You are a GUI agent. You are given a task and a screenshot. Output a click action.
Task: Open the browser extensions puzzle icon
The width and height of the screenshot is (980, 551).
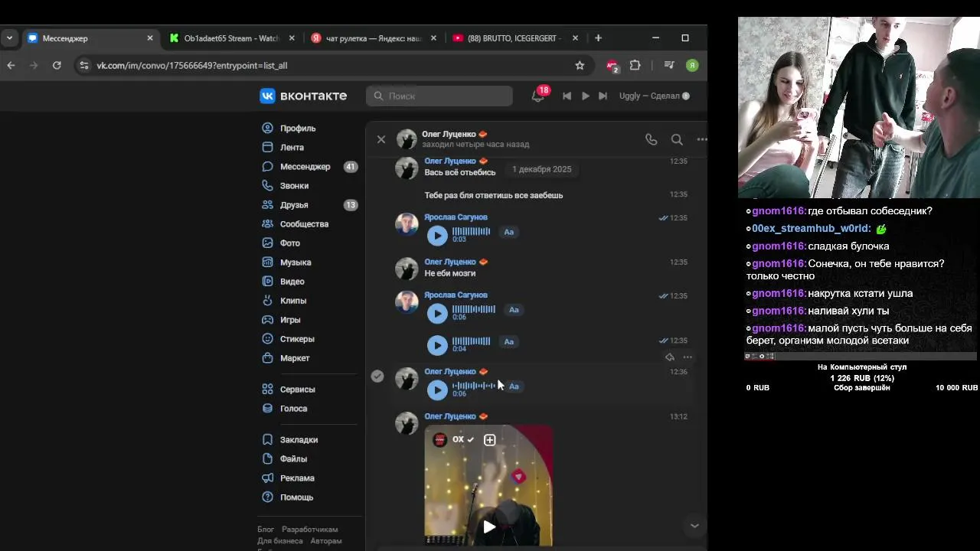coord(635,66)
